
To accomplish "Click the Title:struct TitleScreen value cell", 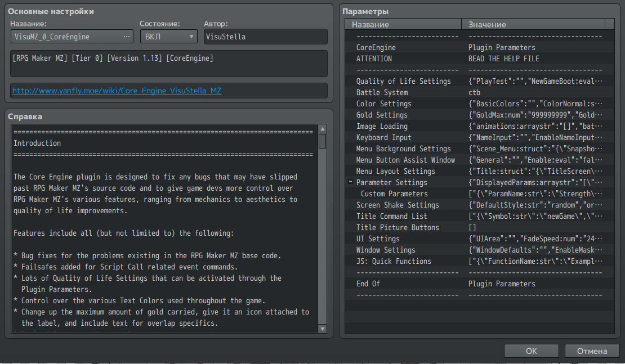I will coord(535,171).
